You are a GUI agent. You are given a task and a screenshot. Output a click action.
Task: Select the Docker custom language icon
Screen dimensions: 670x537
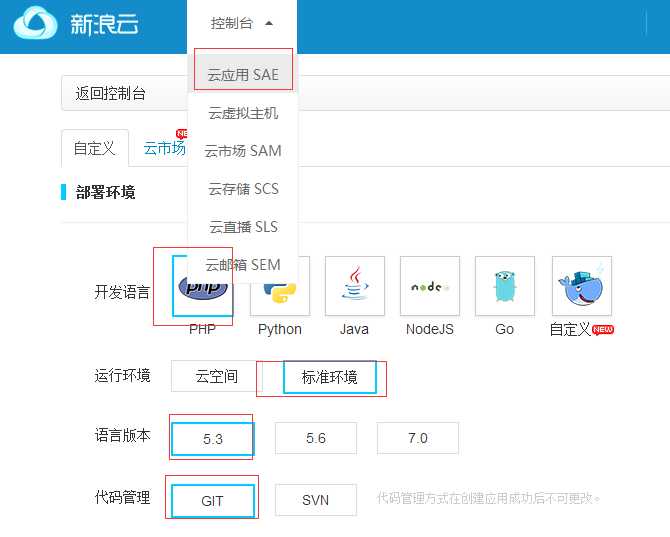coord(582,286)
